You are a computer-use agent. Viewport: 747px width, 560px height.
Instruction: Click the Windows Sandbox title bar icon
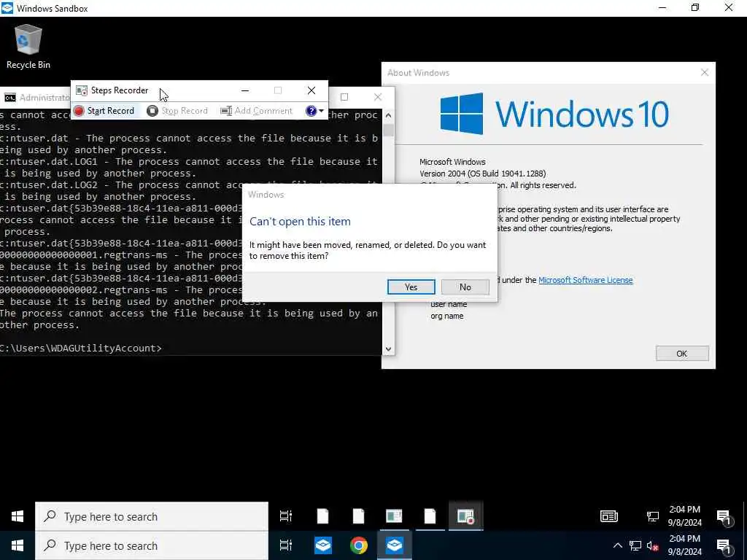[7, 8]
